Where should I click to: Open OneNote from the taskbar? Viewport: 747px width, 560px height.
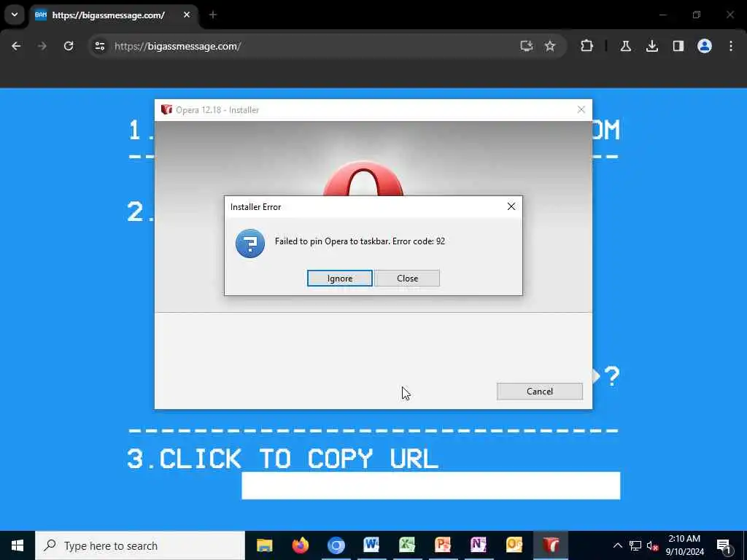(479, 545)
